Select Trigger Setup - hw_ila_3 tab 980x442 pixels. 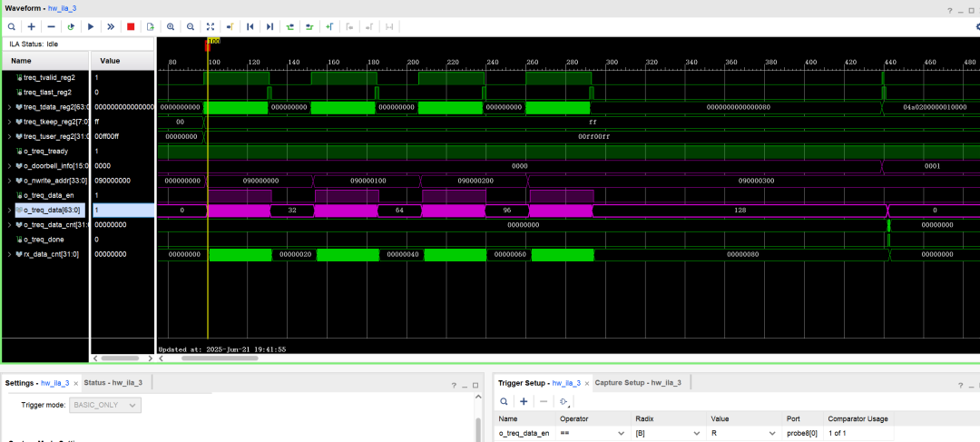point(539,383)
